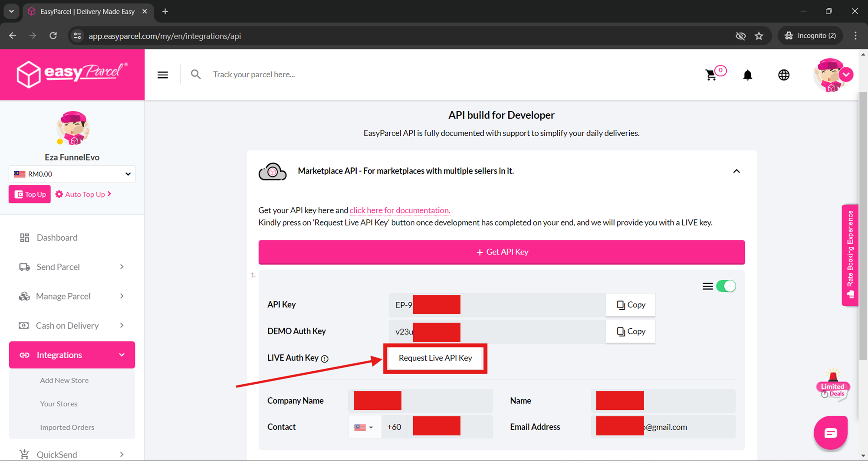Screen dimensions: 868x461
Task: Click the search magnifier icon
Action: (196, 75)
